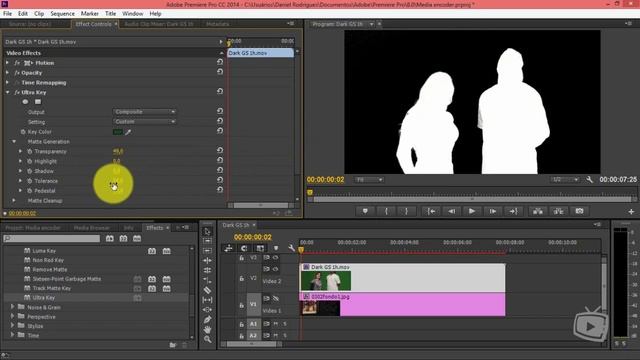This screenshot has height=360, width=640.
Task: Create ellipse mask under Ultra Key
Action: 25,102
